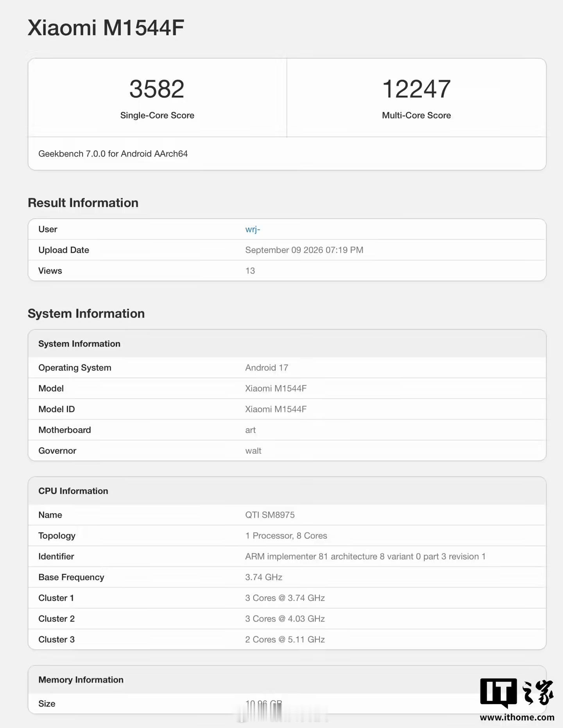Click Cluster 2 value 3 Cores @ 4.03 GHz

point(285,618)
